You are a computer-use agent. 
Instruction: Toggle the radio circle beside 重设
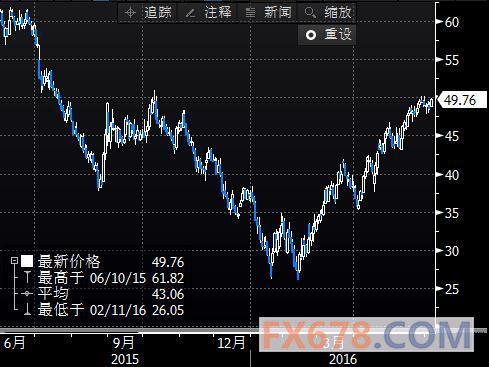coord(311,35)
